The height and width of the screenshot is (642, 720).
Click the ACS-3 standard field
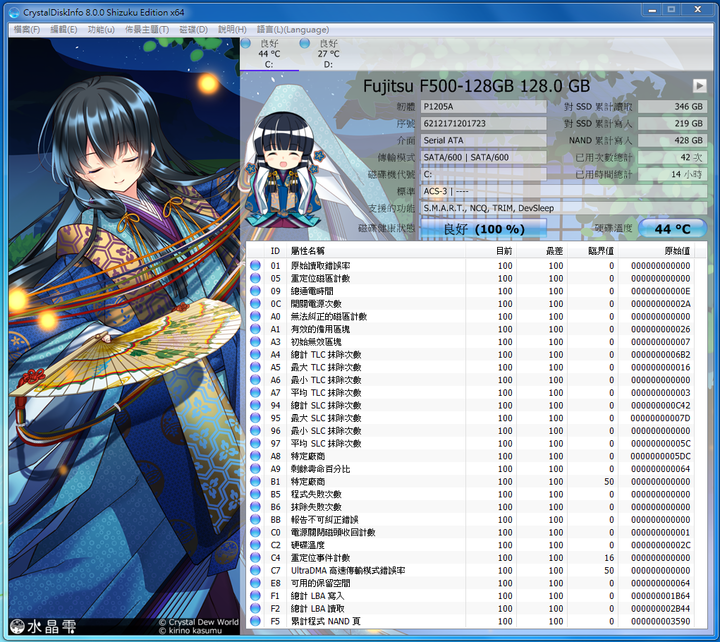click(x=563, y=191)
